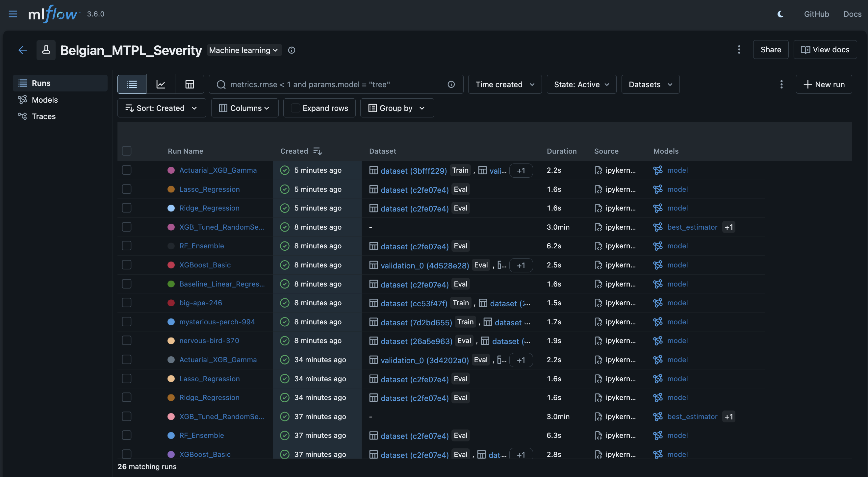Open the hamburger navigation menu
Screen dimensions: 868x477
pos(13,14)
